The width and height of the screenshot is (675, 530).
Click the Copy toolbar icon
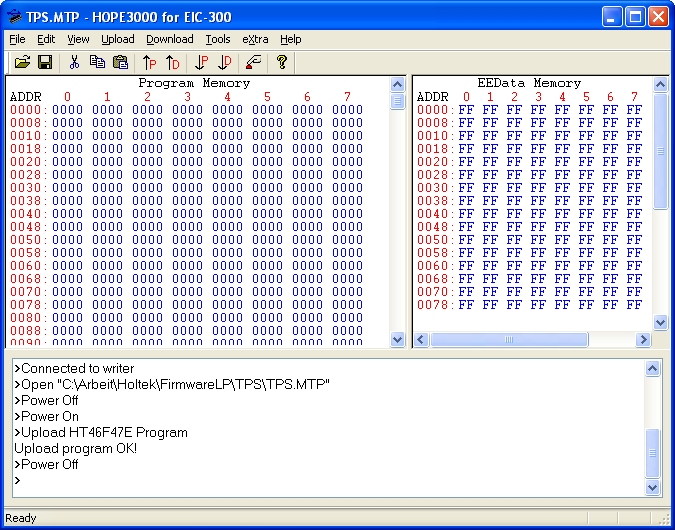[97, 62]
